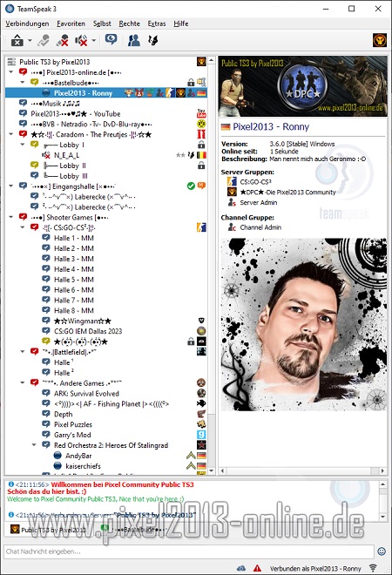Collapse the Shooter Games channel tree

(11, 217)
